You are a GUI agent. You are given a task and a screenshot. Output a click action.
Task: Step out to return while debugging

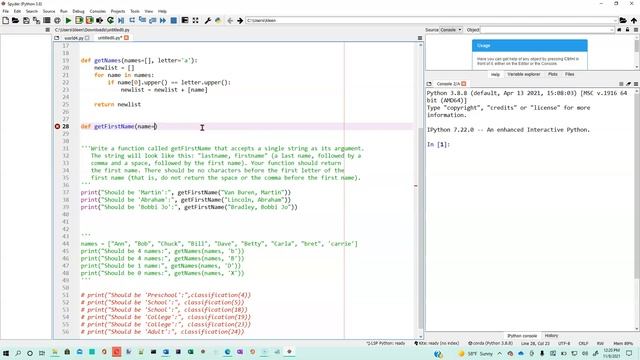[x=153, y=20]
